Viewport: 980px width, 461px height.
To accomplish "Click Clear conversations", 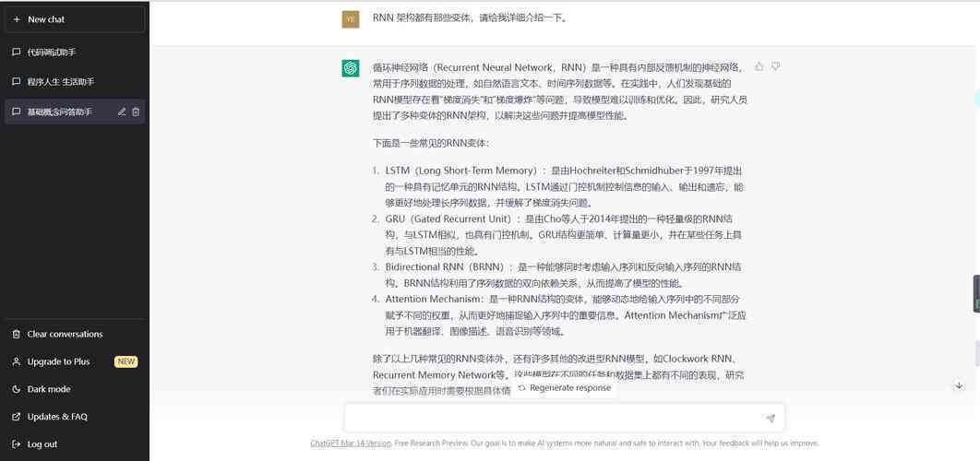I will [75, 334].
